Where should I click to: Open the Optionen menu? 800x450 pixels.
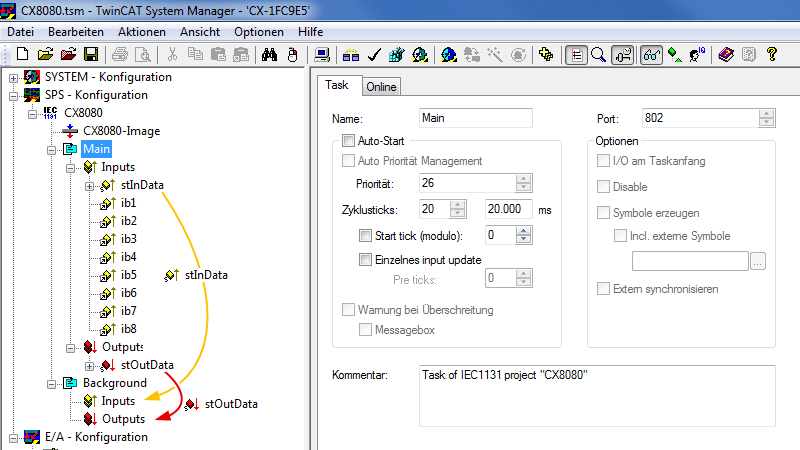coord(259,32)
